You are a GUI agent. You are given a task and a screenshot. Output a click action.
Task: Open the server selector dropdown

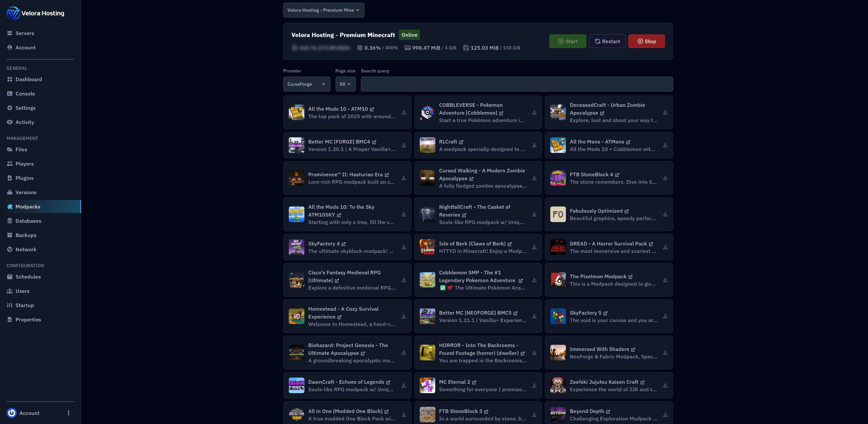[324, 10]
